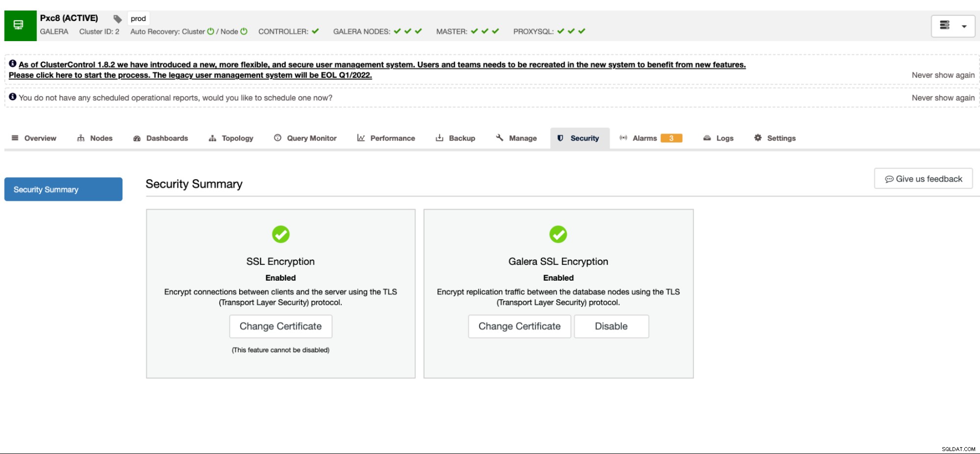This screenshot has width=980, height=454.
Task: Select Security Summary in sidebar
Action: tap(63, 189)
